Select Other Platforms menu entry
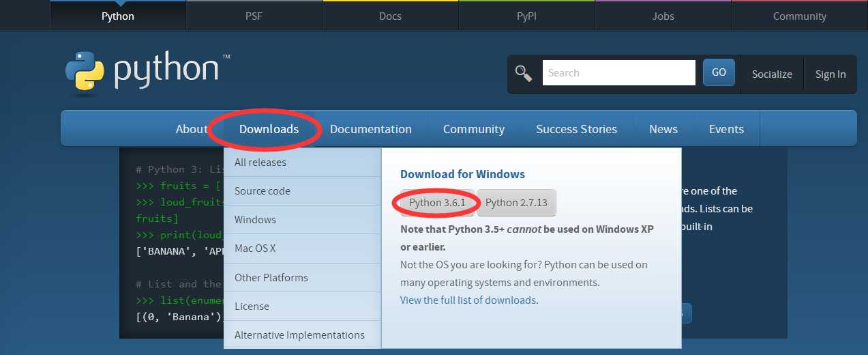The image size is (868, 355). point(302,278)
